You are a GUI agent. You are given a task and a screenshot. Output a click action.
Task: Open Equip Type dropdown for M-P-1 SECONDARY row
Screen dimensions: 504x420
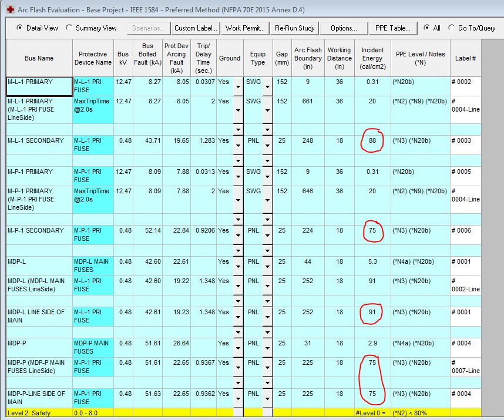point(267,235)
